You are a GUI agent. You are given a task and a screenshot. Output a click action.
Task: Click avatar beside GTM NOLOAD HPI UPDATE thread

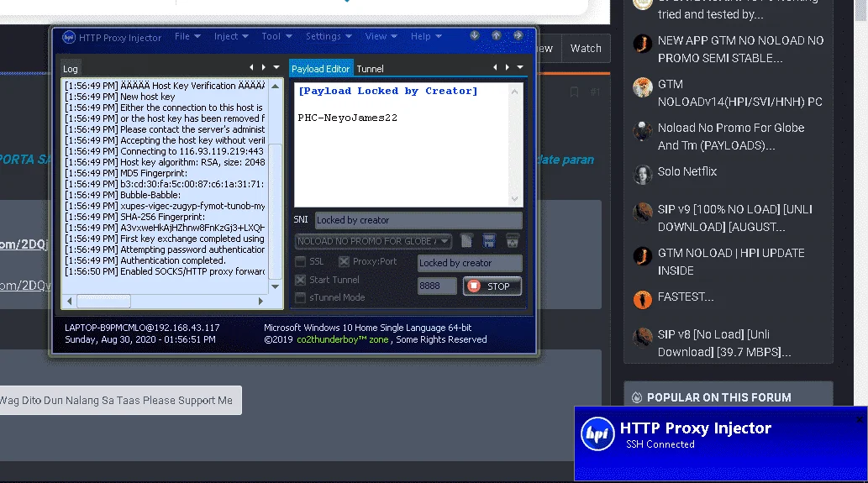click(x=643, y=255)
